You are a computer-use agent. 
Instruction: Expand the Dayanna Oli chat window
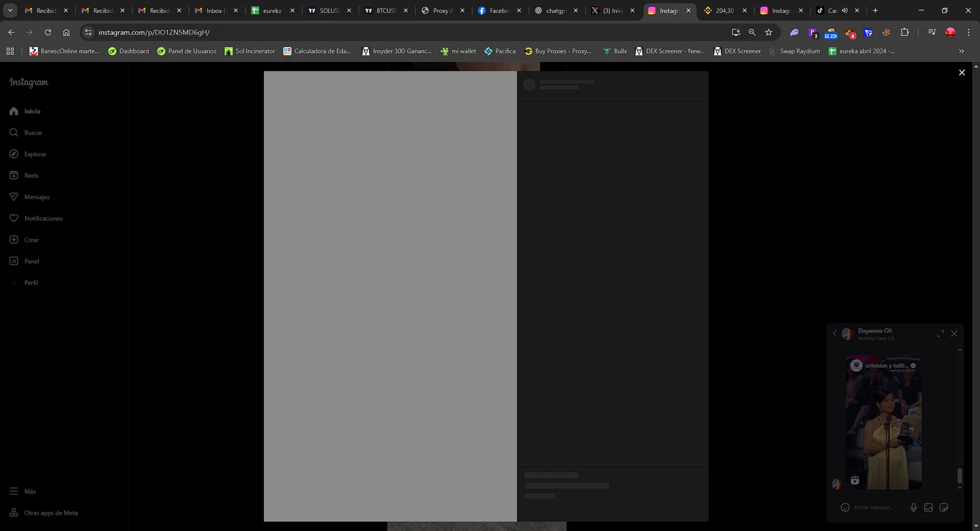[x=940, y=334]
